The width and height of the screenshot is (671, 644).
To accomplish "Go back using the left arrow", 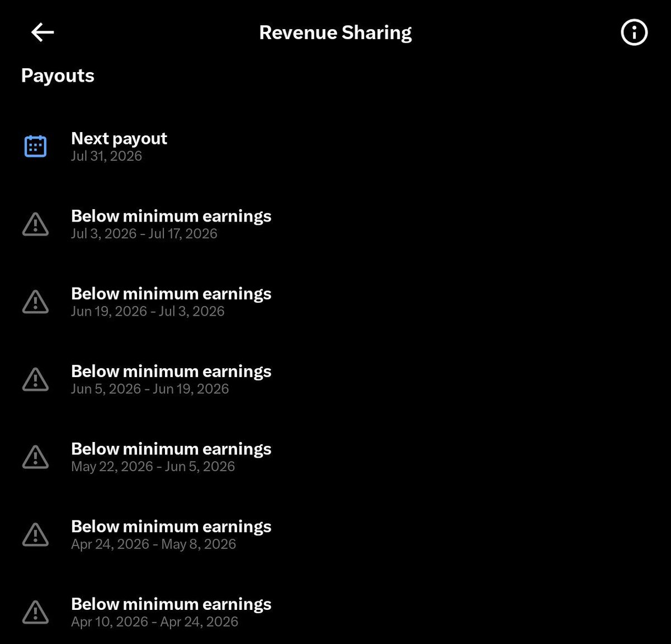I will (42, 32).
